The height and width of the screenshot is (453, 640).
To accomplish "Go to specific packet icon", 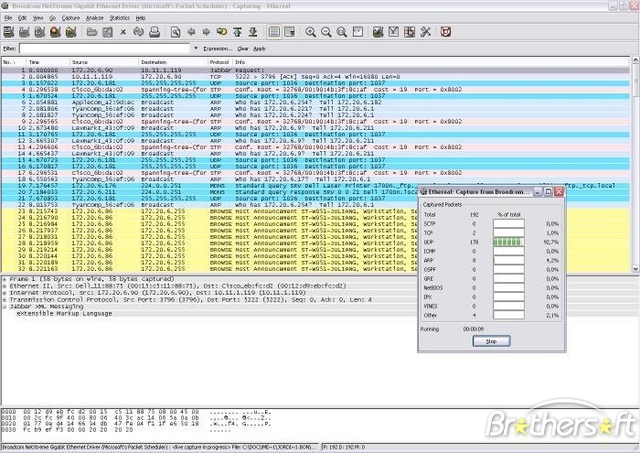I will pos(222,32).
